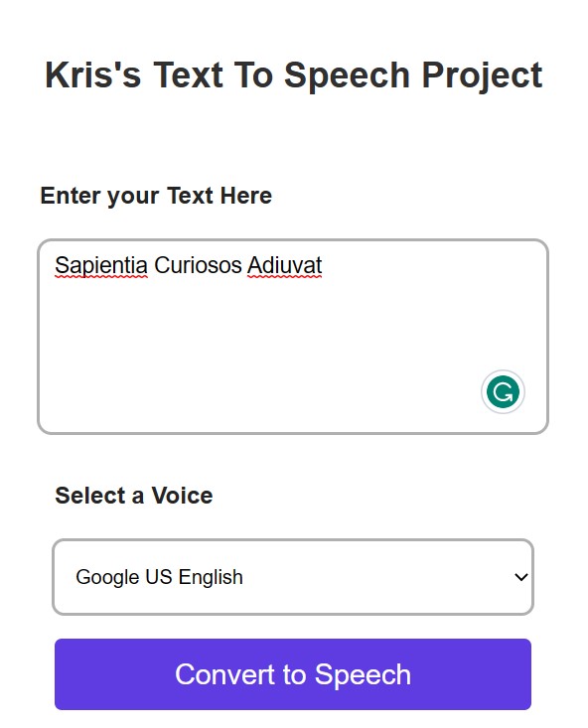The height and width of the screenshot is (728, 588).
Task: Select the Google US English text in combo box
Action: tap(159, 577)
